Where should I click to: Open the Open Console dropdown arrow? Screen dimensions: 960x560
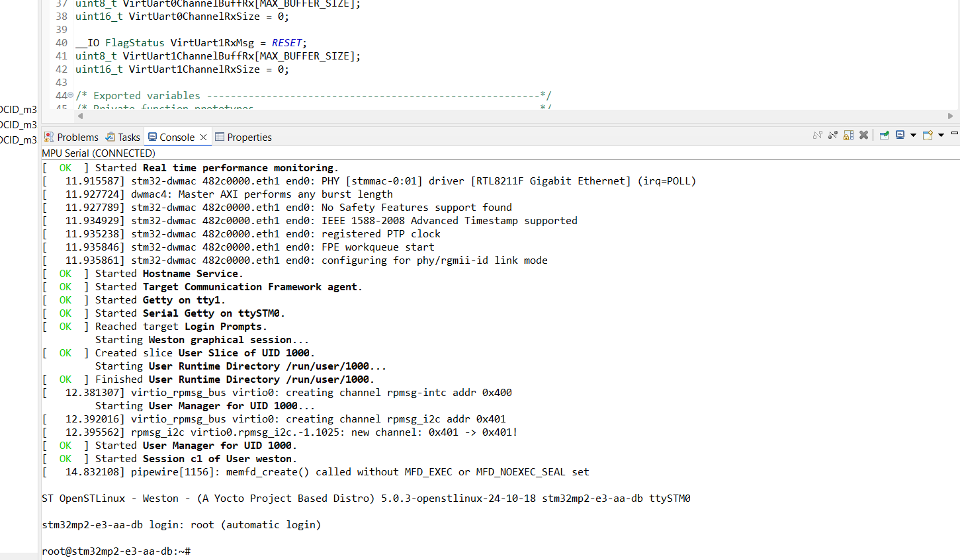(941, 135)
